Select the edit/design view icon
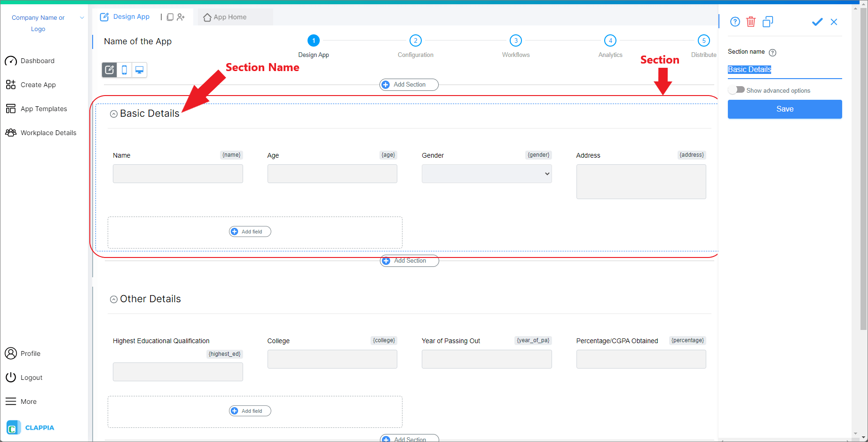This screenshot has height=442, width=868. (109, 70)
